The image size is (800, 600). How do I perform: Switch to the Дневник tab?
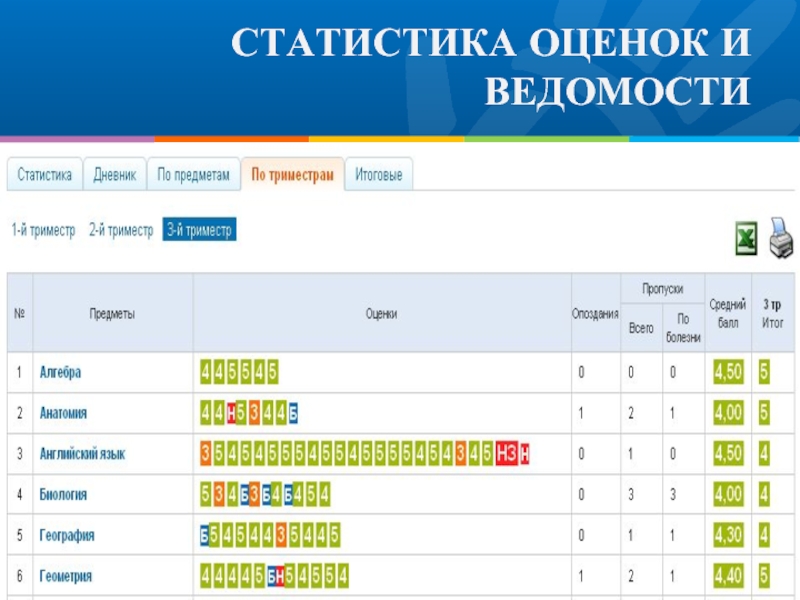point(115,174)
